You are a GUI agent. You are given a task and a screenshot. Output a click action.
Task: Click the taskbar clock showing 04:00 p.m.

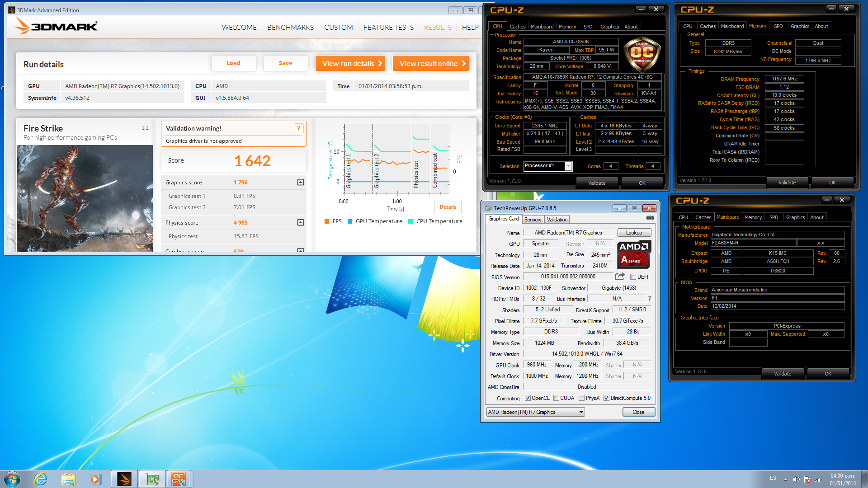coord(843,479)
